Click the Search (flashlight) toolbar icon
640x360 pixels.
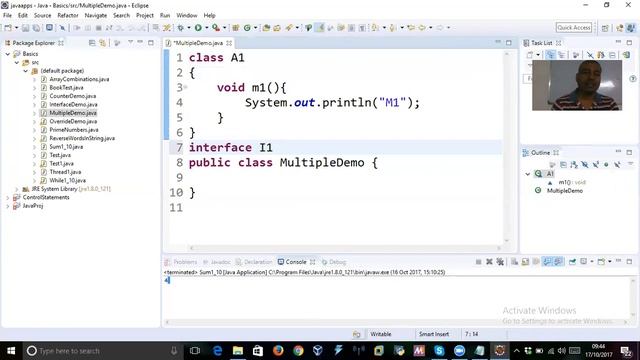pos(289,28)
